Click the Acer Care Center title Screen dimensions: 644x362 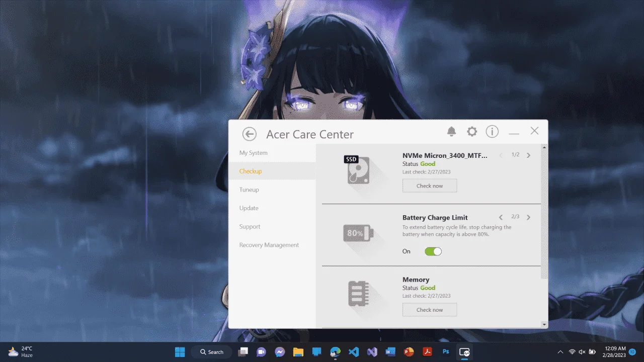coord(310,134)
